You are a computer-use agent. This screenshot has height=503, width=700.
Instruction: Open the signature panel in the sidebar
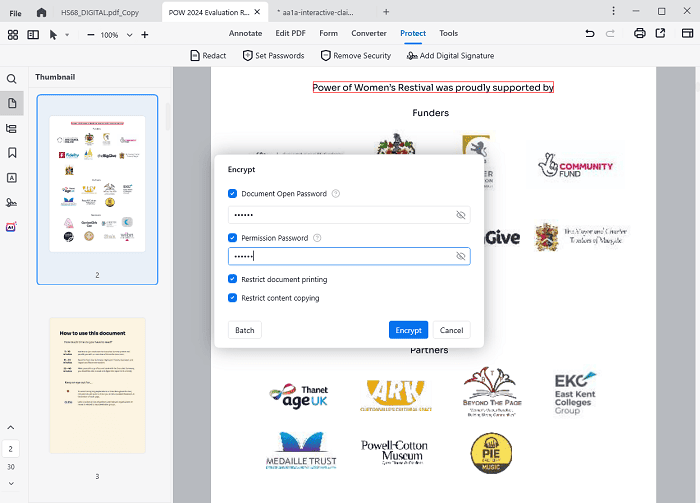(x=12, y=203)
